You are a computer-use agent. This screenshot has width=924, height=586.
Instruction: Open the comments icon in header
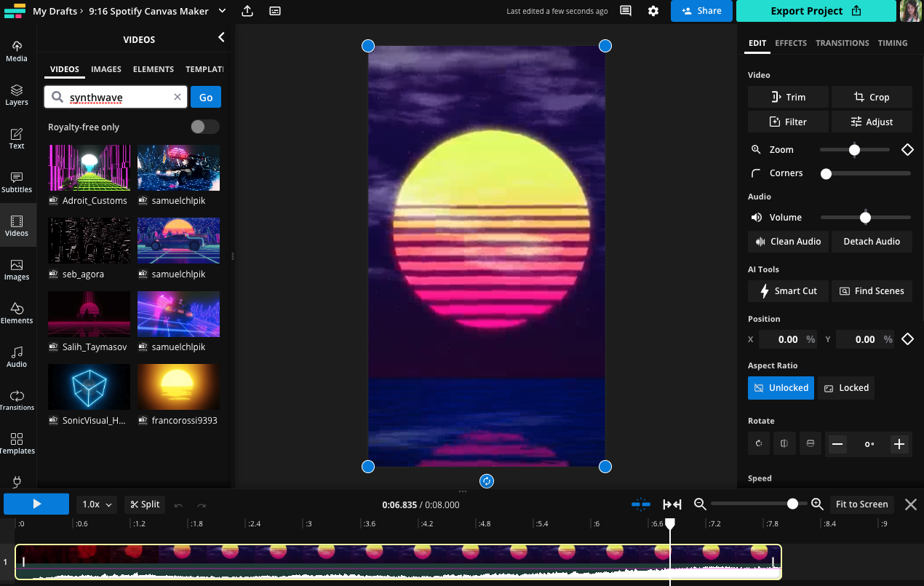tap(625, 11)
